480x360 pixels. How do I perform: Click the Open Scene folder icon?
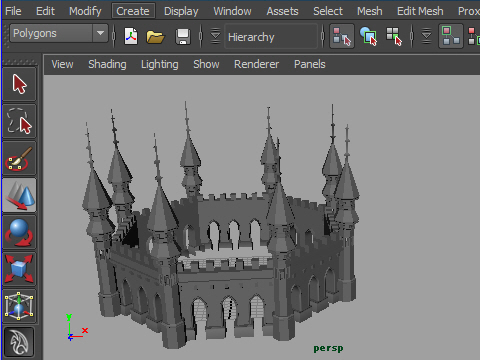(x=155, y=37)
